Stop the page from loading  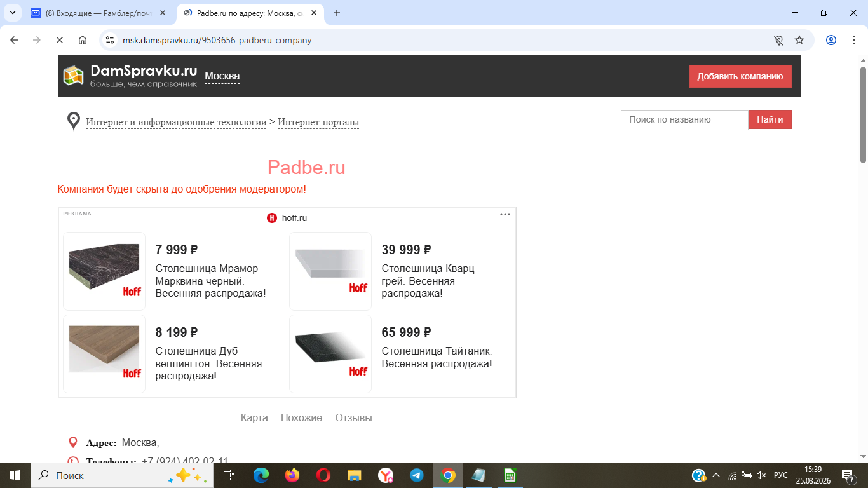(x=60, y=40)
